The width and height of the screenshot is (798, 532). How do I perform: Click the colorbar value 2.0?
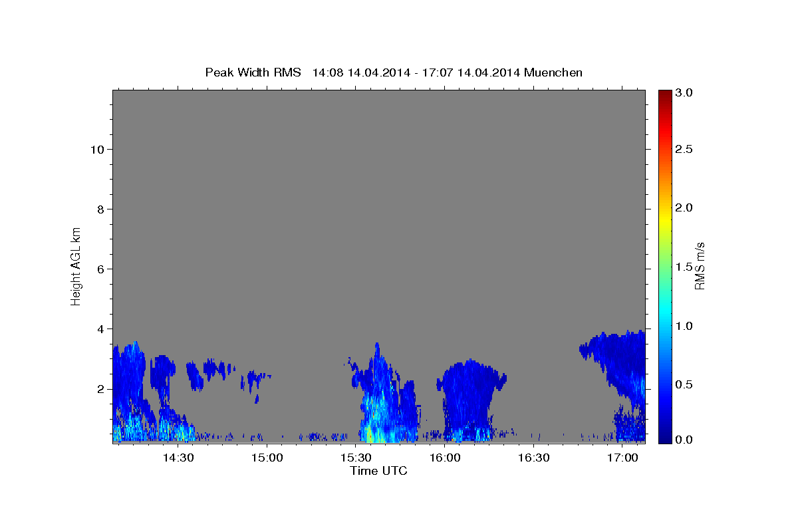[684, 208]
